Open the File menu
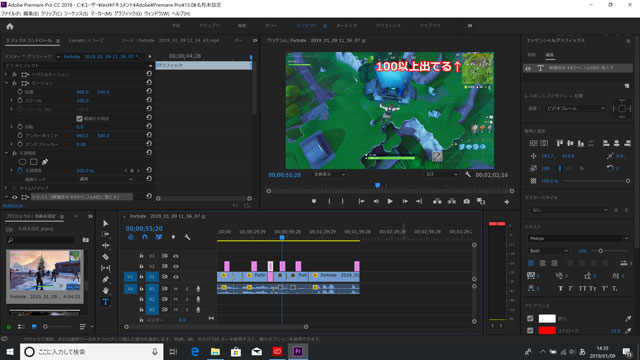Screen dimensions: 640x360 click(x=11, y=13)
